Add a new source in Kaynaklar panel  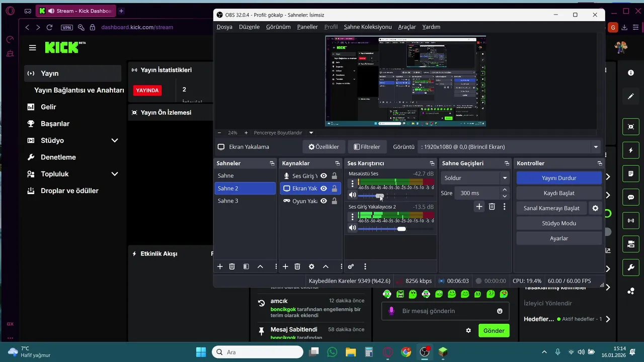tap(285, 266)
